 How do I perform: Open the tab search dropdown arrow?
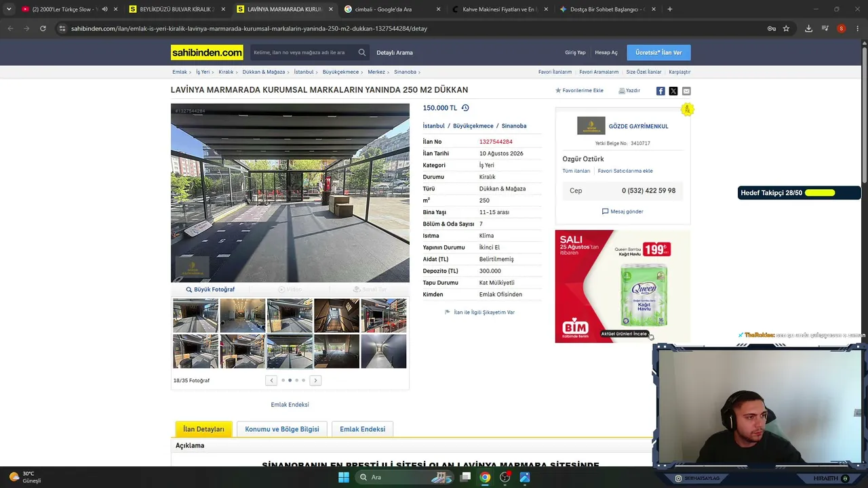pos(9,9)
